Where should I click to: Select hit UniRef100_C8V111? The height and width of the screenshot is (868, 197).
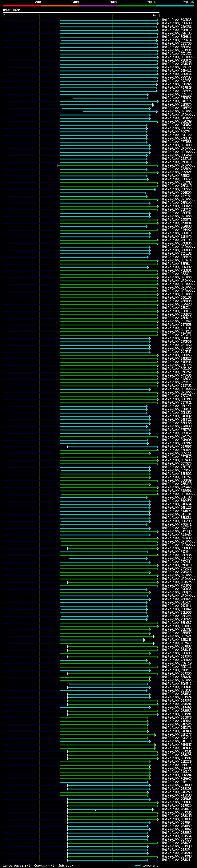177,454
